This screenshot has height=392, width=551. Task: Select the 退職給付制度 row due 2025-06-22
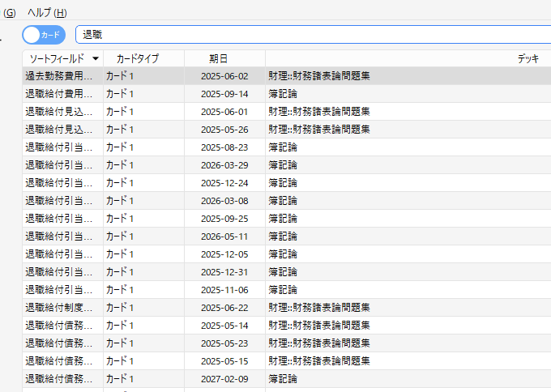click(58, 308)
